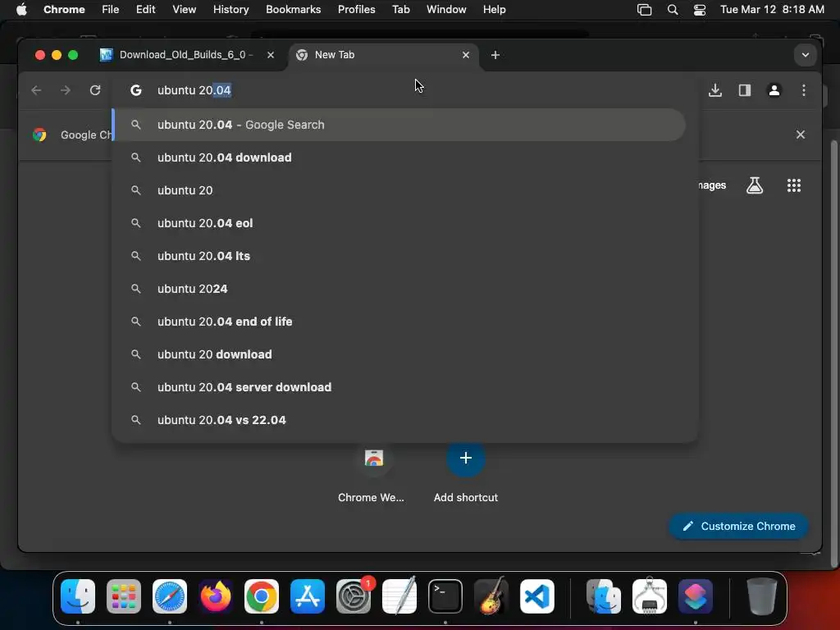Choose suggestion ubuntu 20.04 download
The image size is (840, 630).
tap(399, 157)
